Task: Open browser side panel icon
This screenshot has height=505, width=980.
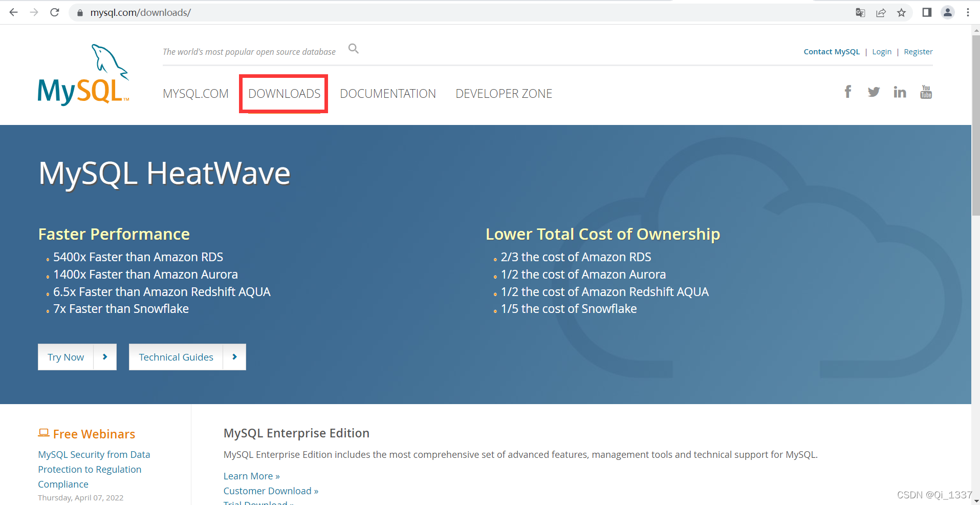Action: (x=927, y=12)
